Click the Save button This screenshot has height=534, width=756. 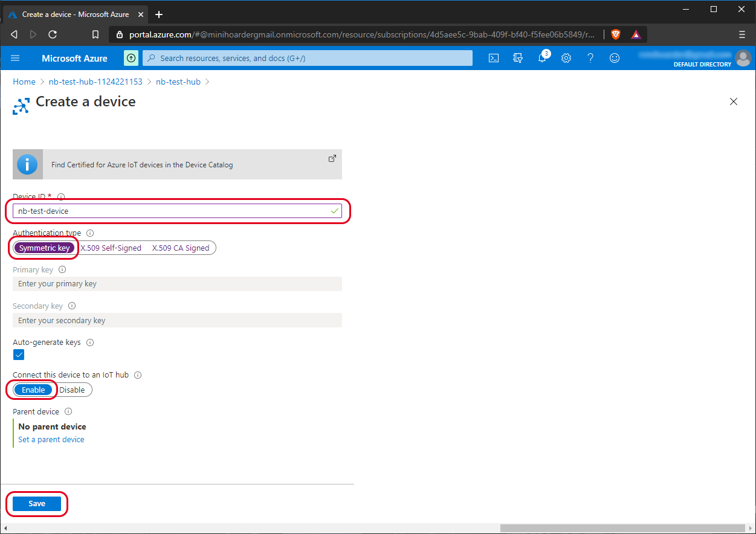[x=37, y=504]
